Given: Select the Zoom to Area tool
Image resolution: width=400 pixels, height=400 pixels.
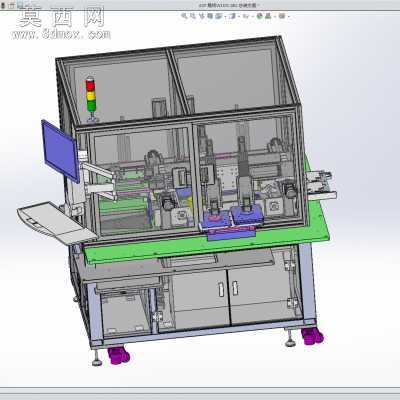Looking at the screenshot, I should click(x=193, y=16).
